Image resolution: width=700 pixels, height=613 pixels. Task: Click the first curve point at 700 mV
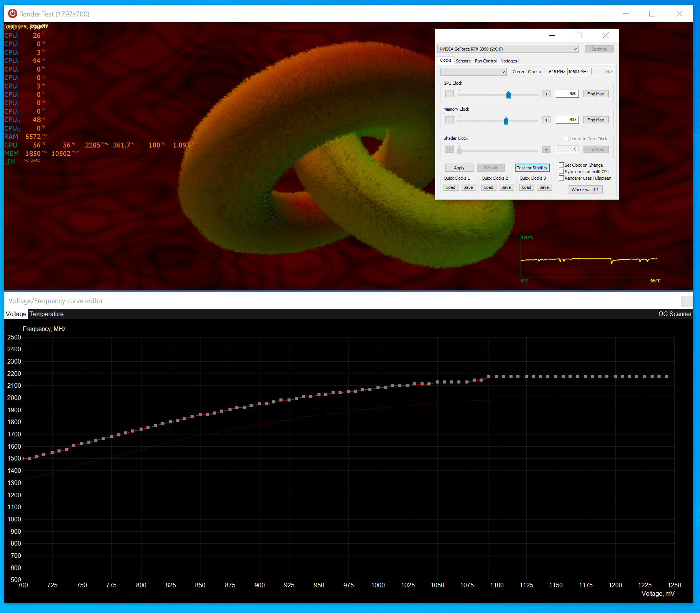click(x=23, y=458)
